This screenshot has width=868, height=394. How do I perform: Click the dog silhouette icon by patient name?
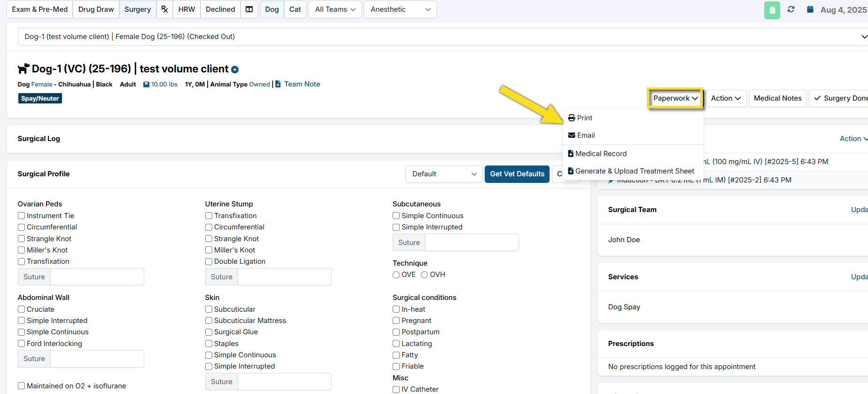point(23,69)
